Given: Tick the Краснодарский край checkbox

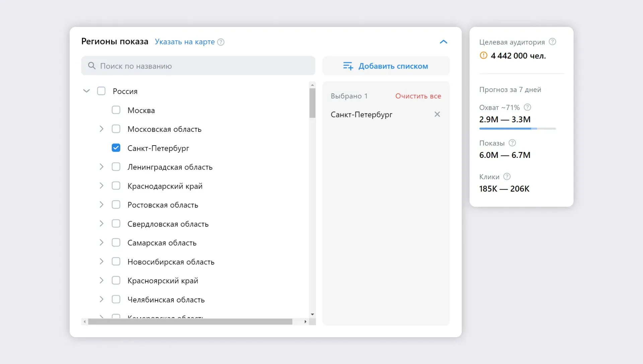Looking at the screenshot, I should click(116, 186).
